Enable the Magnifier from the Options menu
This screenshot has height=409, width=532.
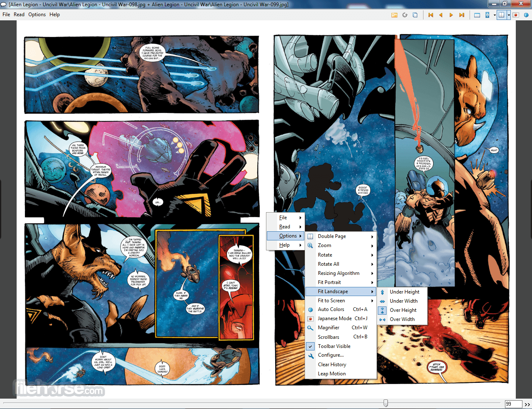pyautogui.click(x=341, y=328)
